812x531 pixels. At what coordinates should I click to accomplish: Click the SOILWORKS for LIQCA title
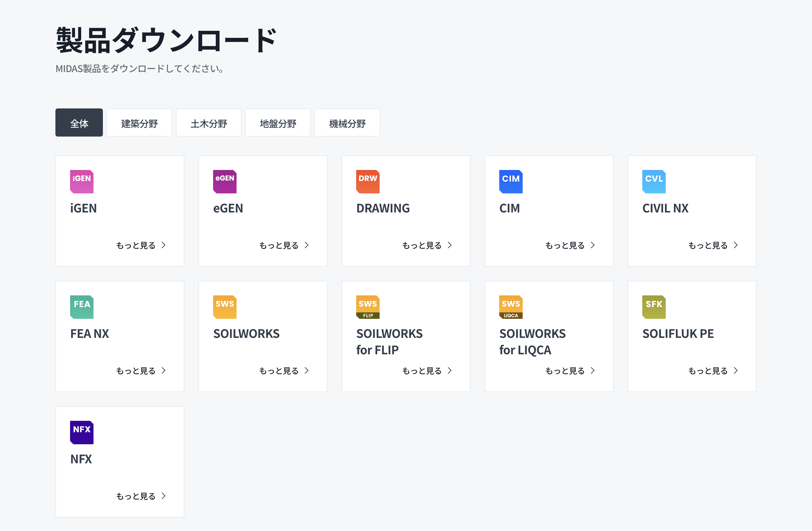533,342
